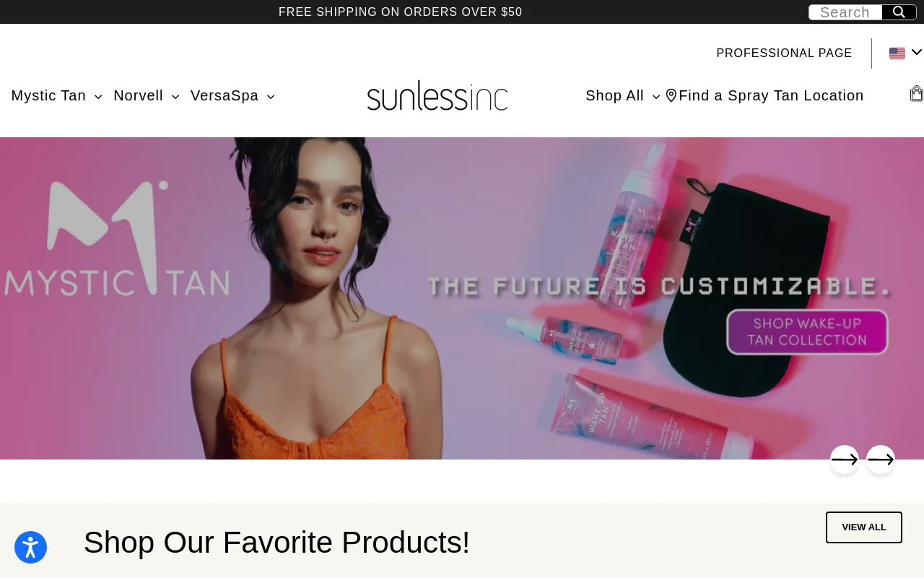Click the View All button
This screenshot has height=578, width=924.
[x=864, y=527]
